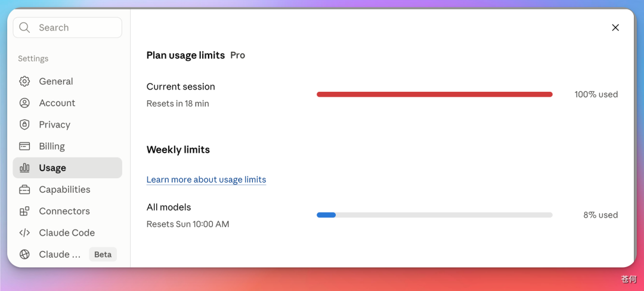Click the globe icon beside Beta
This screenshot has width=644, height=291.
pyautogui.click(x=24, y=255)
